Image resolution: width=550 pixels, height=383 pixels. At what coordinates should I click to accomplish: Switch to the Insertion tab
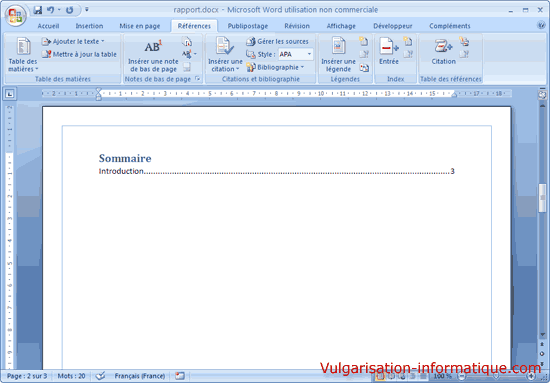89,26
